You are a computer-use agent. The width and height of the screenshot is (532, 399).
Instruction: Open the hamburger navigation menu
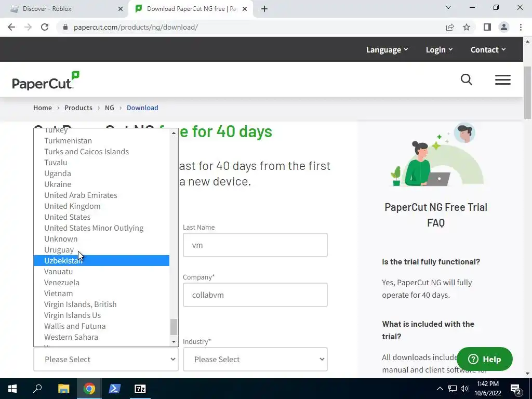[x=503, y=79]
